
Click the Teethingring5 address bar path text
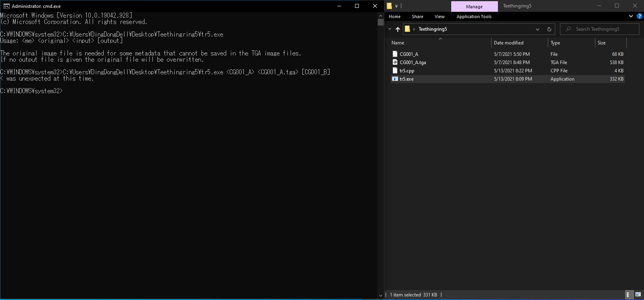(x=432, y=29)
